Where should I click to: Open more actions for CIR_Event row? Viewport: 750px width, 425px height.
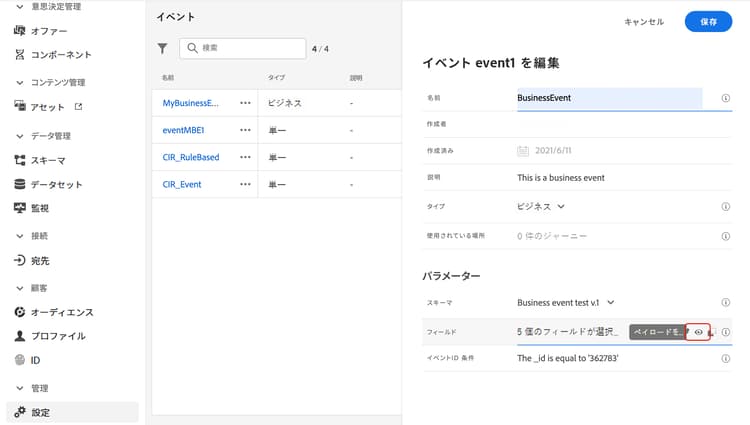click(x=245, y=185)
